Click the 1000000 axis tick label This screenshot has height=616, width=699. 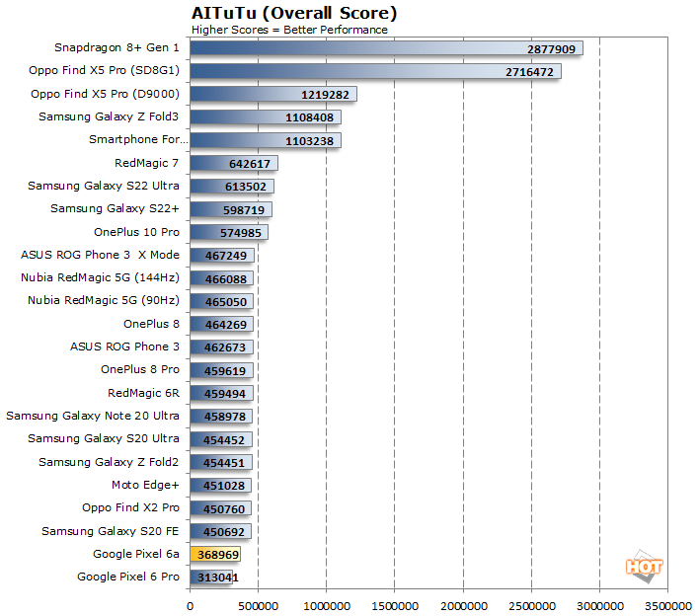coord(327,606)
